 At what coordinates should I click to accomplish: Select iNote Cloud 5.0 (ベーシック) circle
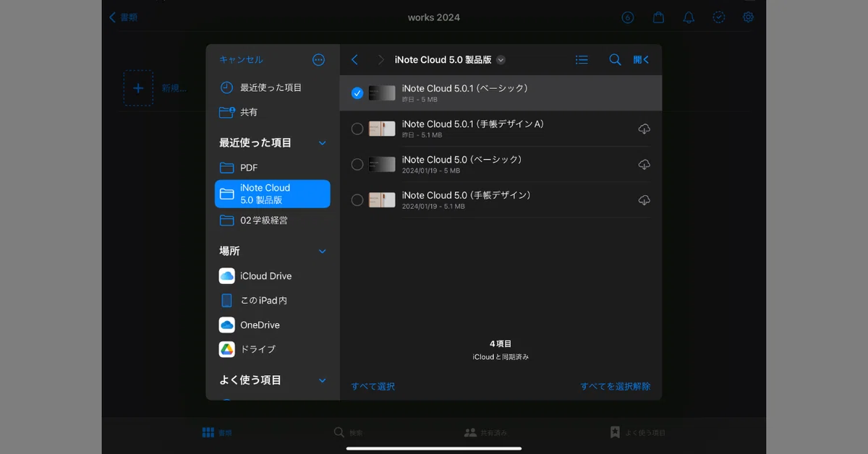357,165
